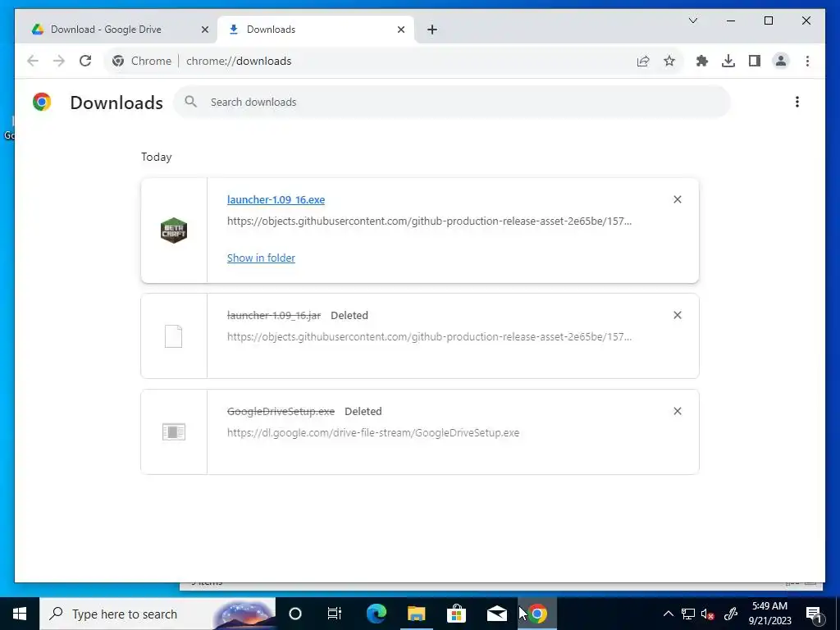Click the share page icon in address bar
Image resolution: width=840 pixels, height=630 pixels.
pyautogui.click(x=643, y=61)
